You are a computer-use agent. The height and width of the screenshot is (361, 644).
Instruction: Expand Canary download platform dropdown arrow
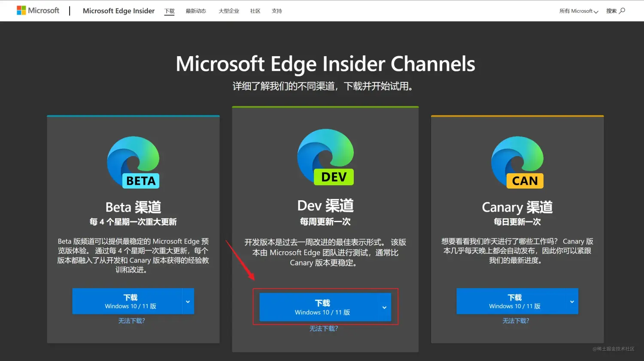[572, 301]
